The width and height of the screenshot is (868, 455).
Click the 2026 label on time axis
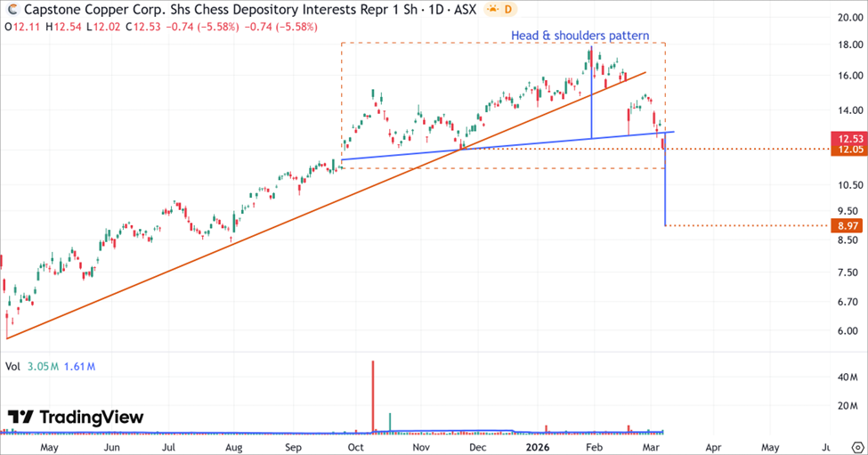537,447
